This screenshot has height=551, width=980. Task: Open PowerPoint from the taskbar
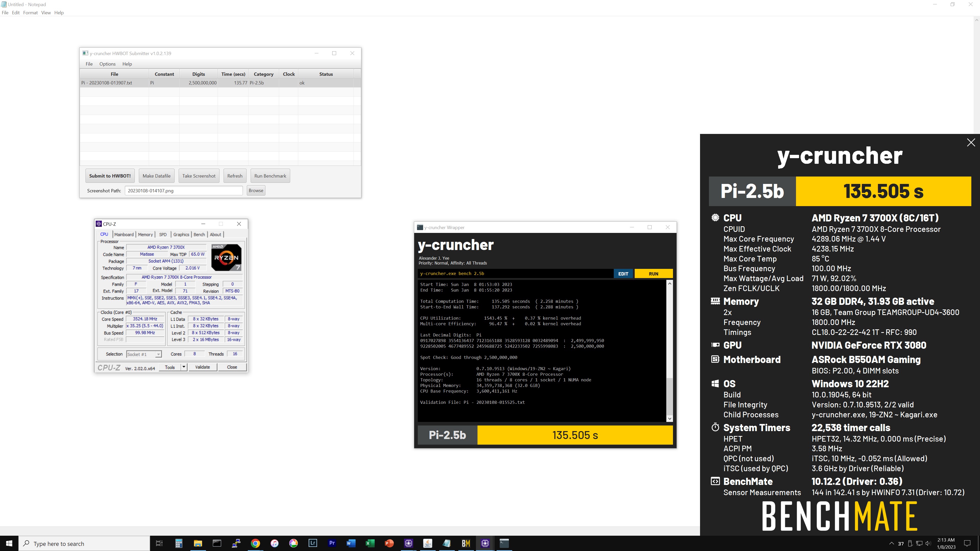tap(389, 543)
